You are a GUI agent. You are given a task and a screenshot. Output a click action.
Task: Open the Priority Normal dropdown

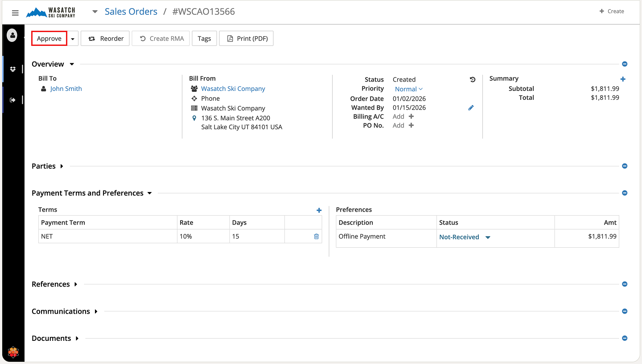408,89
